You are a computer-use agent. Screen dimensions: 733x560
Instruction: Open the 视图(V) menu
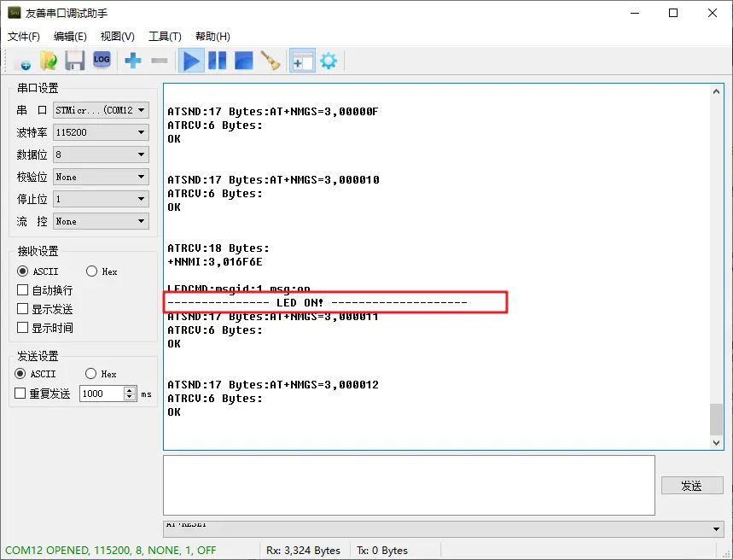118,37
